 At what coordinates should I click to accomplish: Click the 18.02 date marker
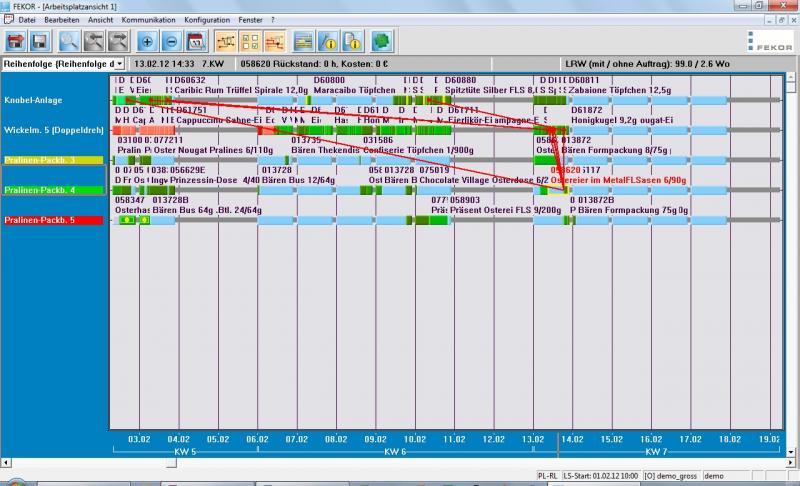(730, 439)
